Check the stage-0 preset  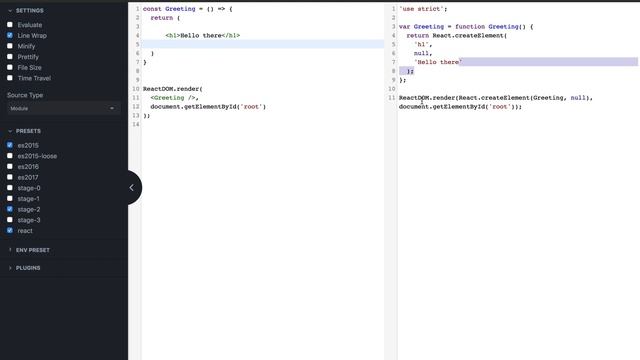10,188
